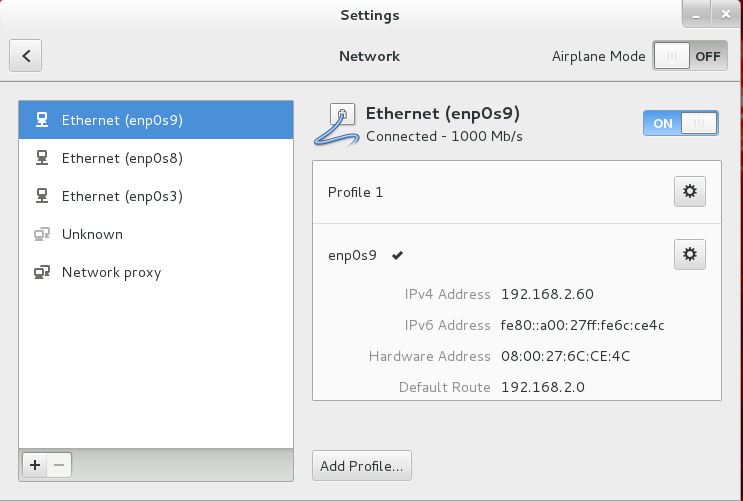
Task: Click the plus add connection button
Action: pos(35,465)
